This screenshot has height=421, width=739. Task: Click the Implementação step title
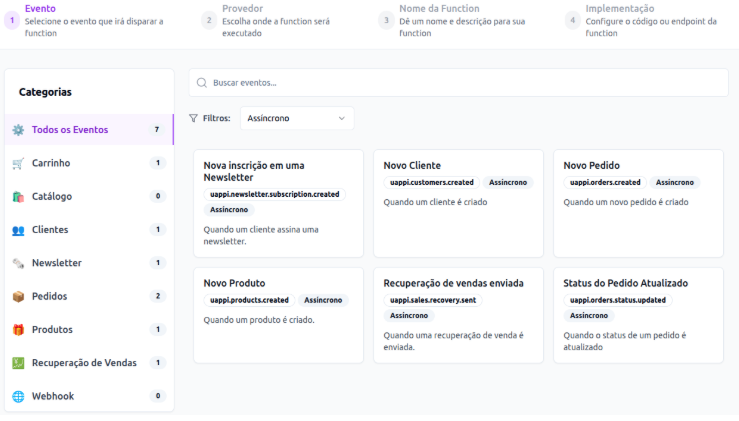[620, 8]
